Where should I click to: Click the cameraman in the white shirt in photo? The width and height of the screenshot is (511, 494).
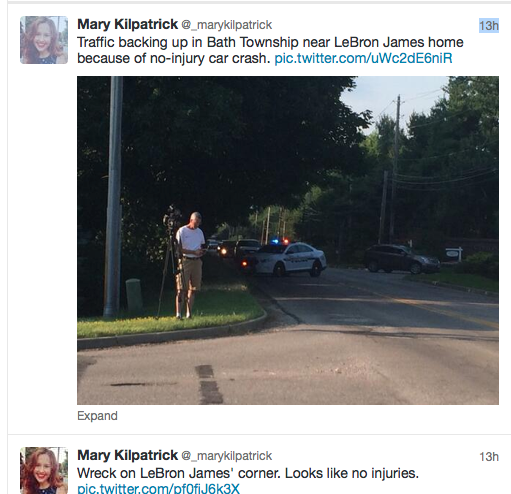pyautogui.click(x=189, y=265)
